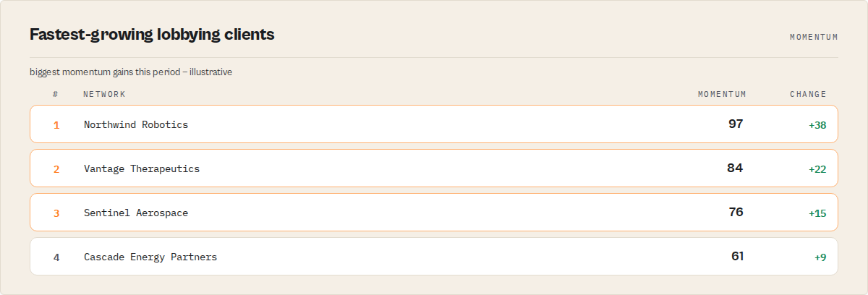868x295 pixels.
Task: Click the +22 change value
Action: point(817,169)
